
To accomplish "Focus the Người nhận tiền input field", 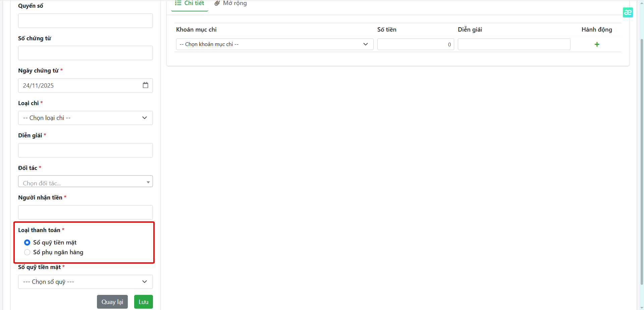I will pyautogui.click(x=85, y=213).
